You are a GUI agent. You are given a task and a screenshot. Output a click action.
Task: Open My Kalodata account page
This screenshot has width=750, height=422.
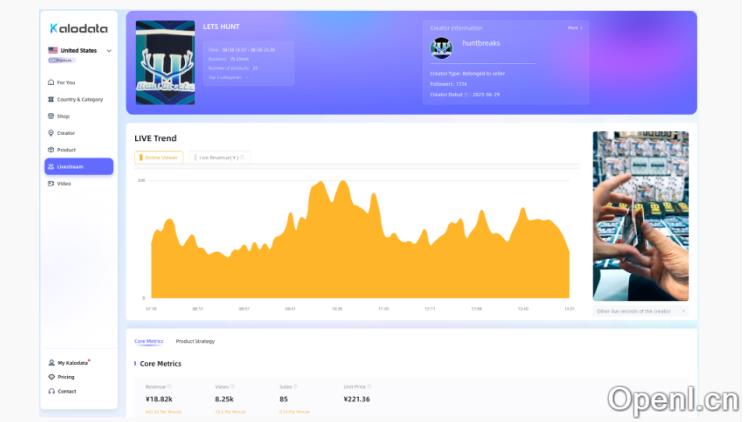click(x=73, y=363)
